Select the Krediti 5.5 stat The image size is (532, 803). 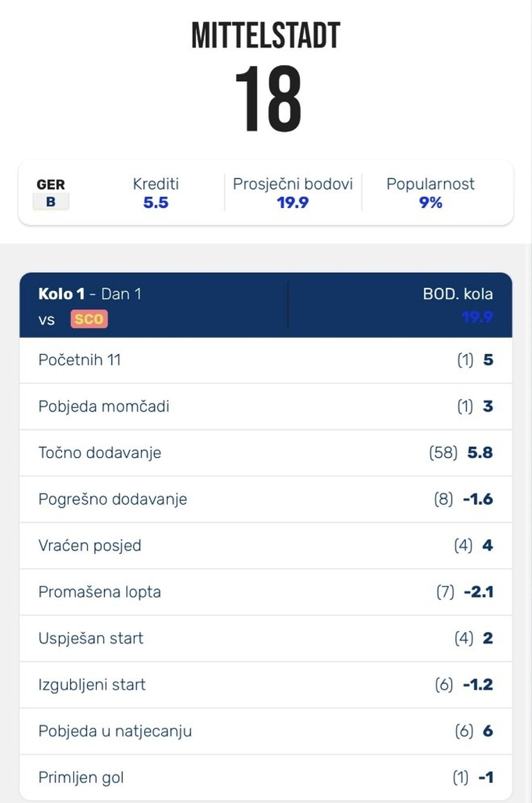pyautogui.click(x=156, y=193)
